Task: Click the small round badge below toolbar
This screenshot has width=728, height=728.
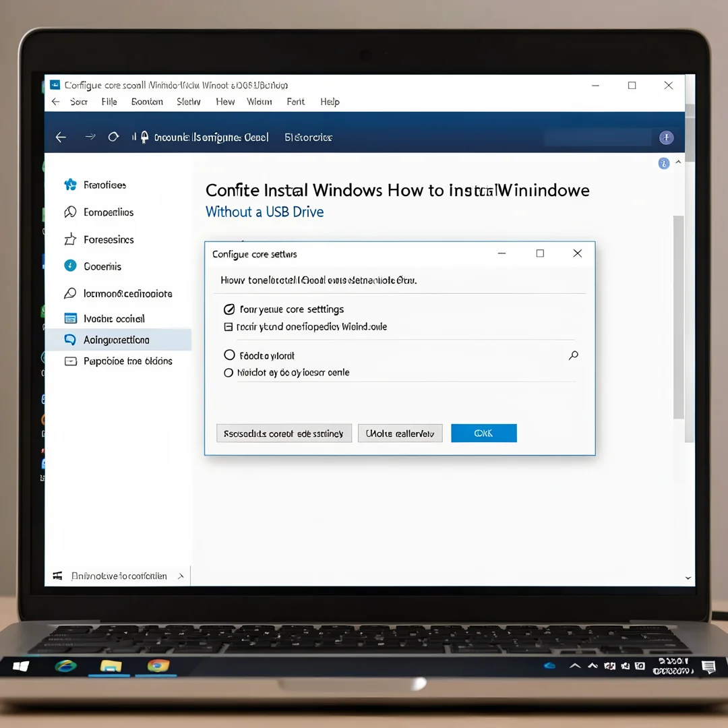Action: pyautogui.click(x=664, y=163)
